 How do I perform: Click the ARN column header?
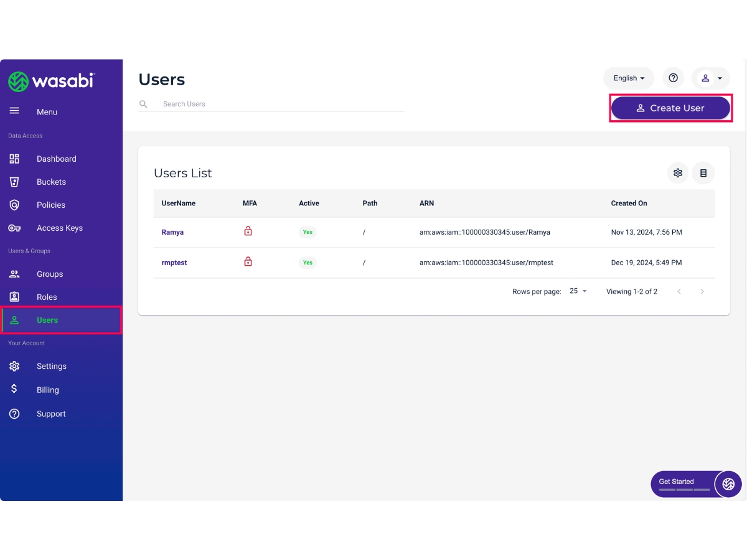click(426, 203)
